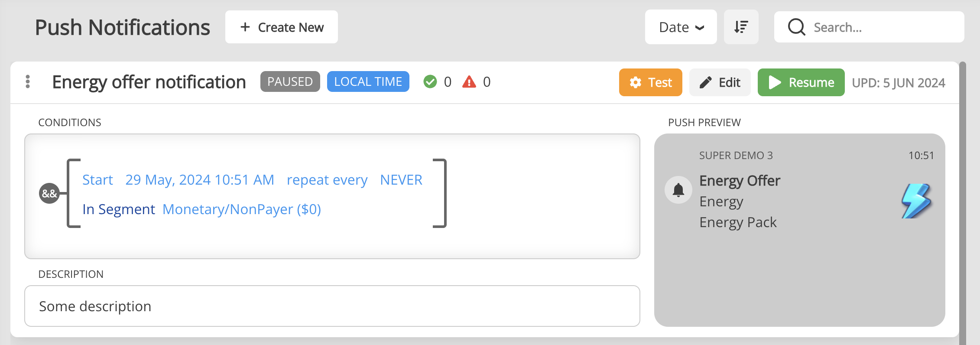Open the repeat every NEVER selector
Screen dimensions: 980x345
click(401, 179)
